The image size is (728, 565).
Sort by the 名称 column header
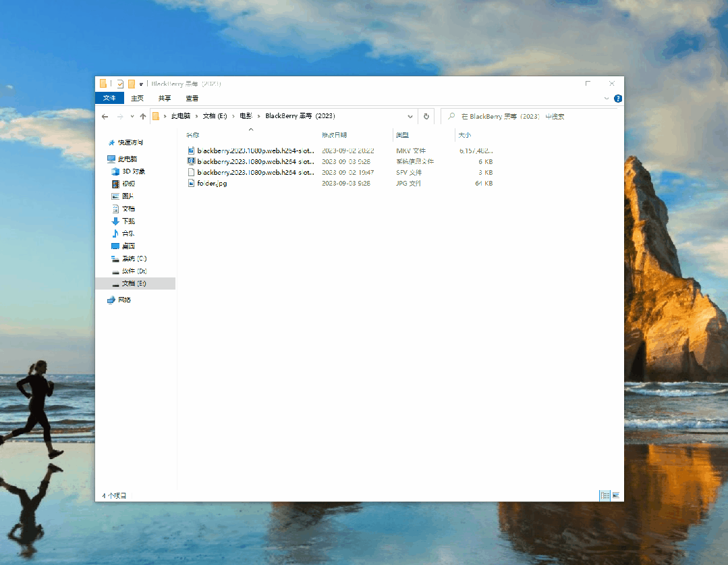pyautogui.click(x=193, y=135)
